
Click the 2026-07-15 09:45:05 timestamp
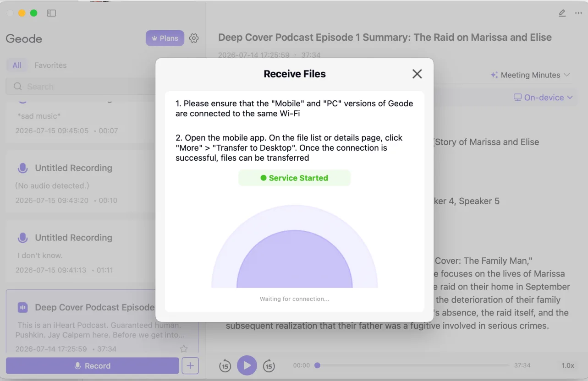52,131
